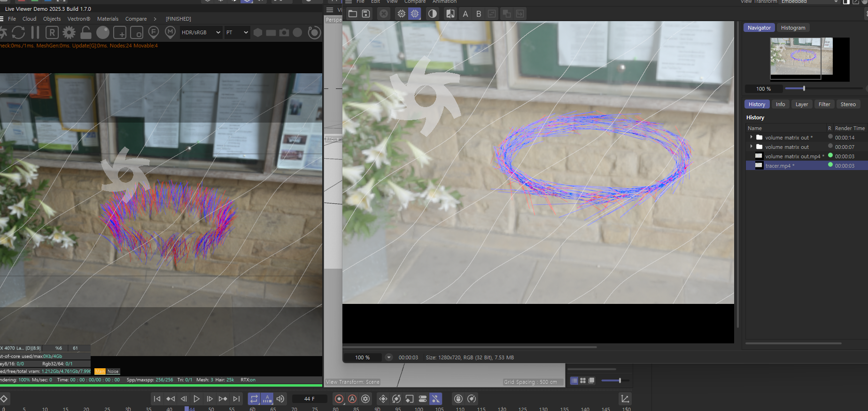The height and width of the screenshot is (411, 868).
Task: Enable AB compare split icon
Action: 450,14
